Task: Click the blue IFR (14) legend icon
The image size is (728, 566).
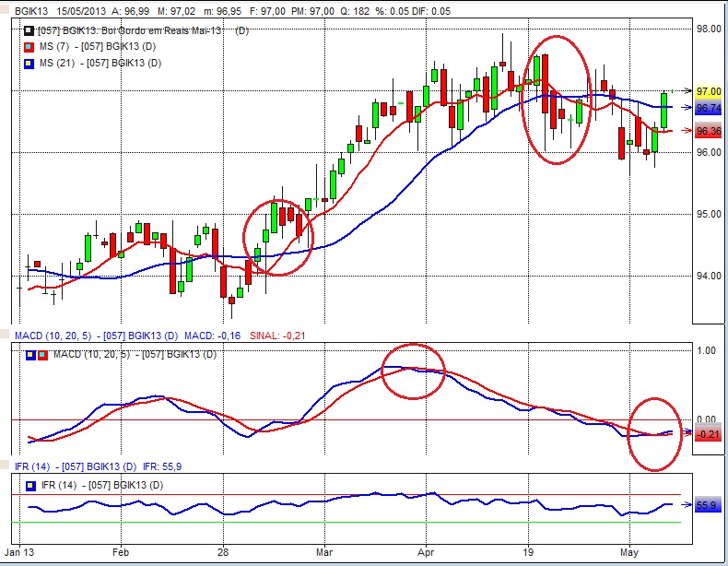Action: click(29, 485)
